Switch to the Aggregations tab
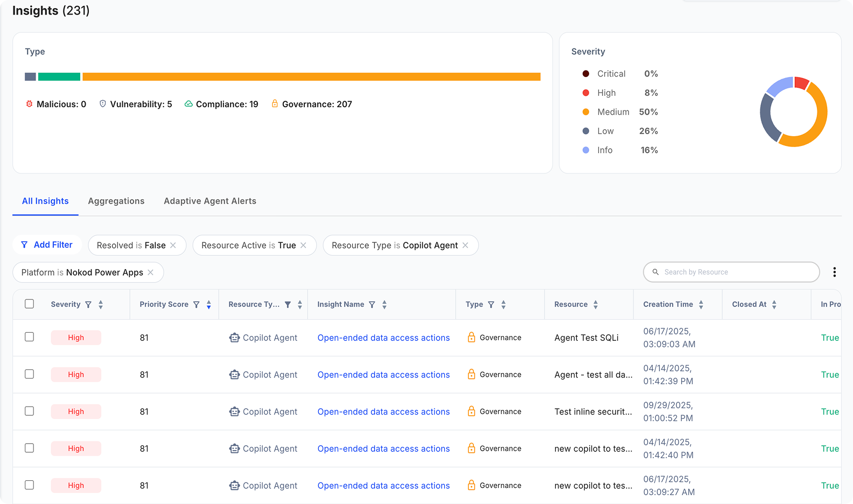Image resolution: width=853 pixels, height=504 pixels. [x=116, y=201]
